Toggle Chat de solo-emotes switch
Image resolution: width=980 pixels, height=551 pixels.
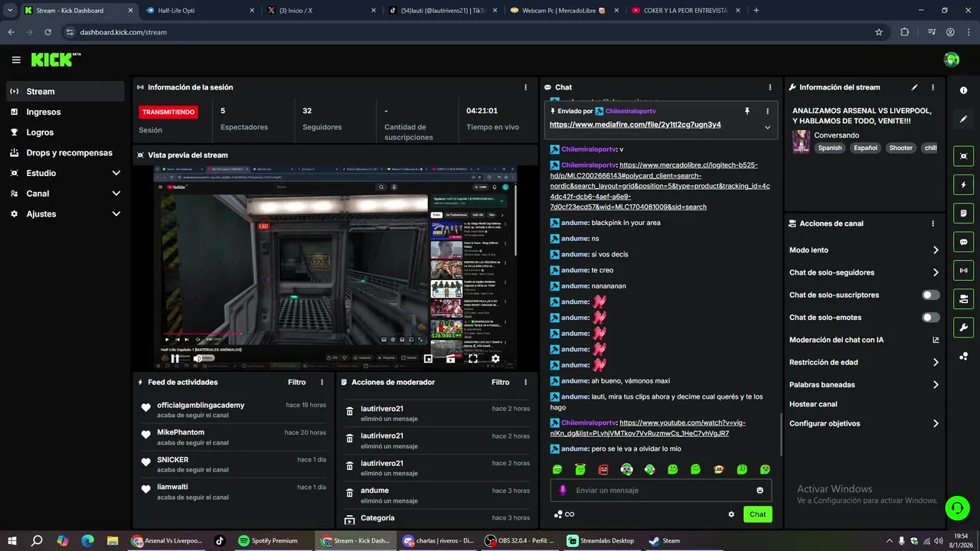click(x=931, y=318)
